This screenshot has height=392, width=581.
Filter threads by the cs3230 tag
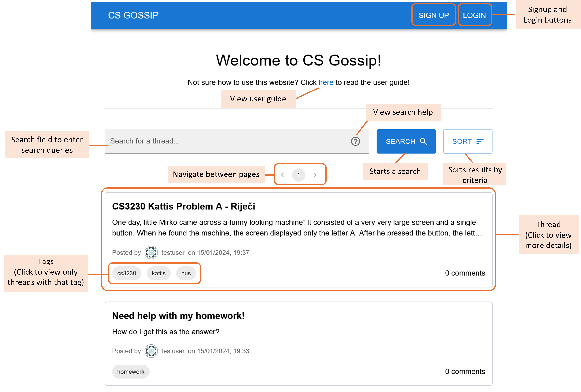click(126, 273)
